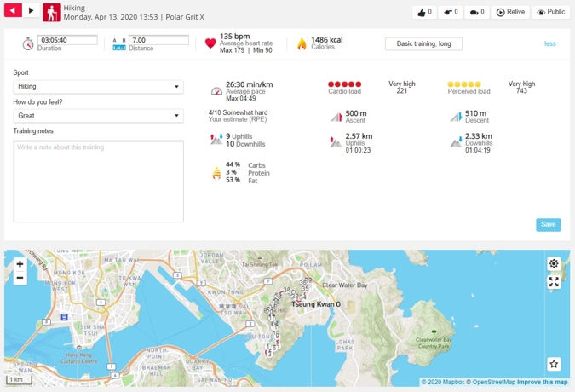575x392 pixels.
Task: Go to previous training with red back arrow
Action: 13,10
